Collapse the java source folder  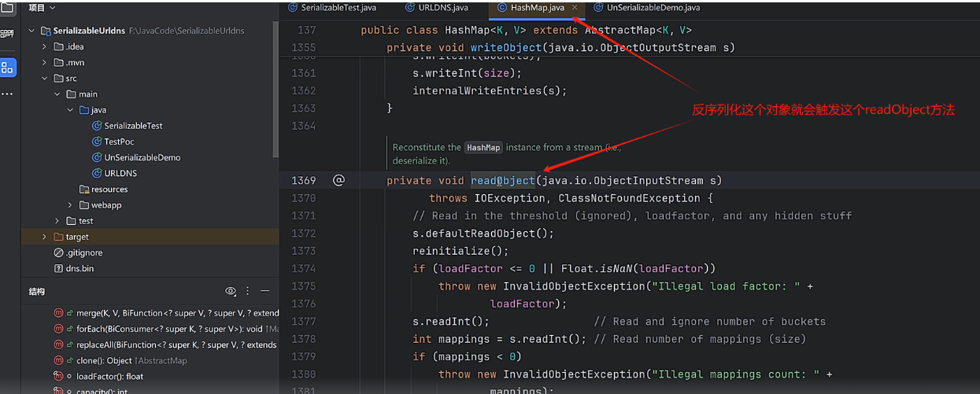point(70,109)
